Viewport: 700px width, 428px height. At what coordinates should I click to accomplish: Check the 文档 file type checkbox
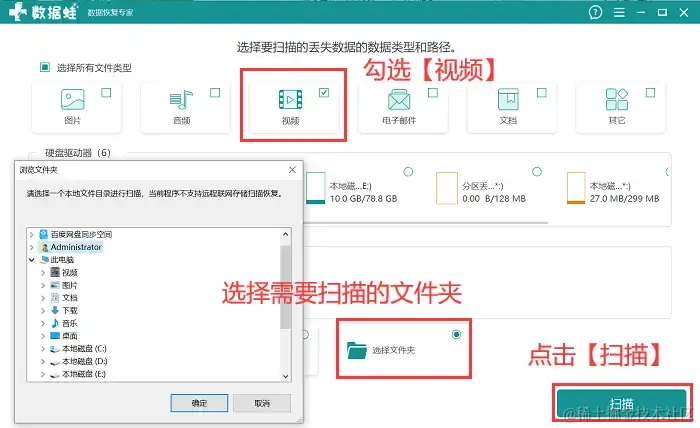coord(542,93)
